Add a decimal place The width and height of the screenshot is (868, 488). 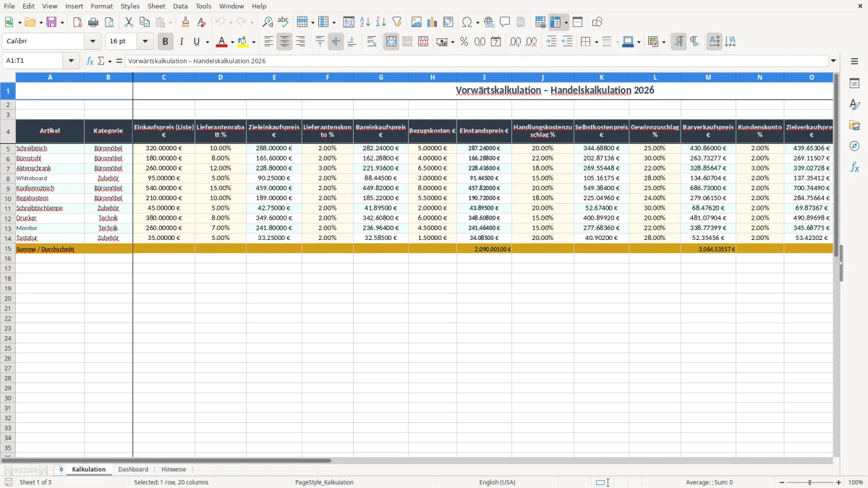[515, 42]
